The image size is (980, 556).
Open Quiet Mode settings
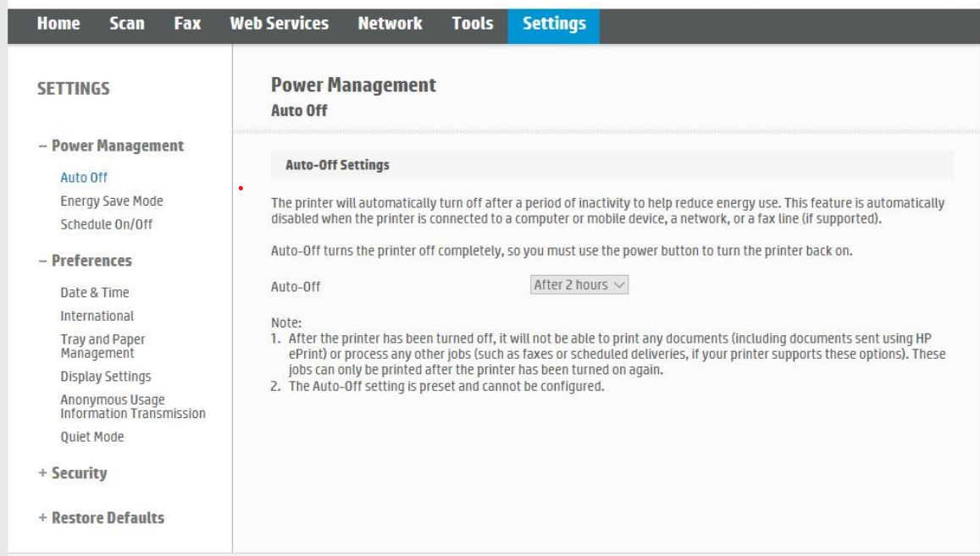click(x=92, y=438)
